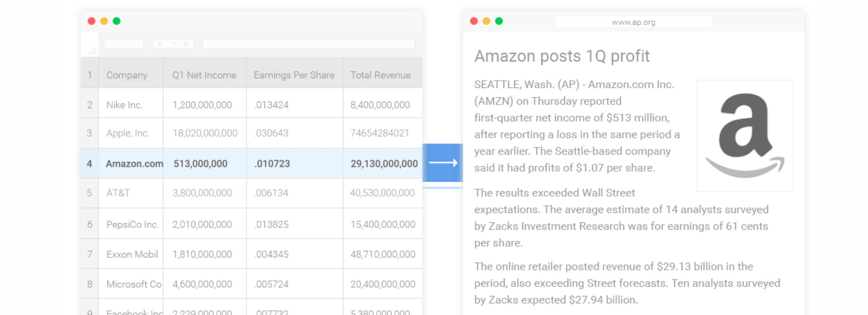Viewport: 868px width, 315px height.
Task: Click the fx insert function icon
Action: (186, 44)
